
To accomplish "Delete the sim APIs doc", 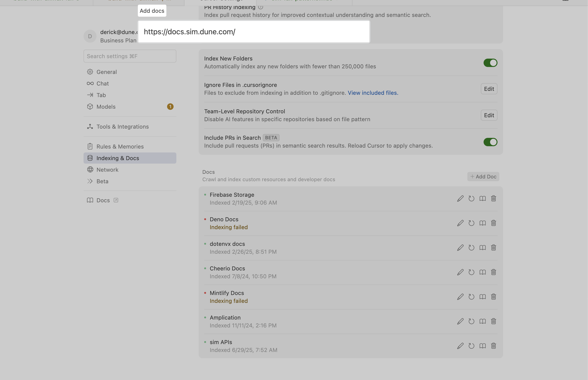I will 493,346.
